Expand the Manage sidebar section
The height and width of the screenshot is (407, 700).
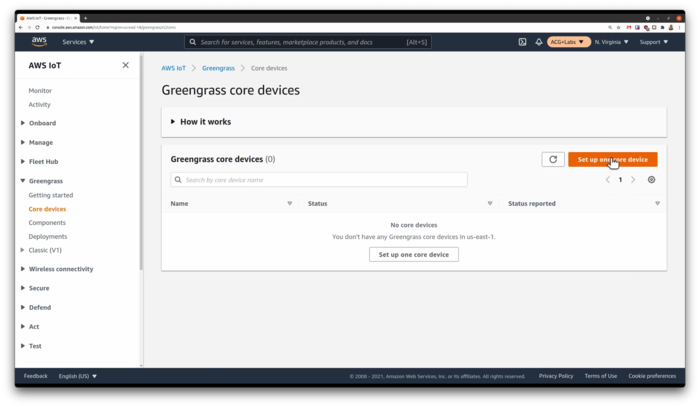pos(23,142)
